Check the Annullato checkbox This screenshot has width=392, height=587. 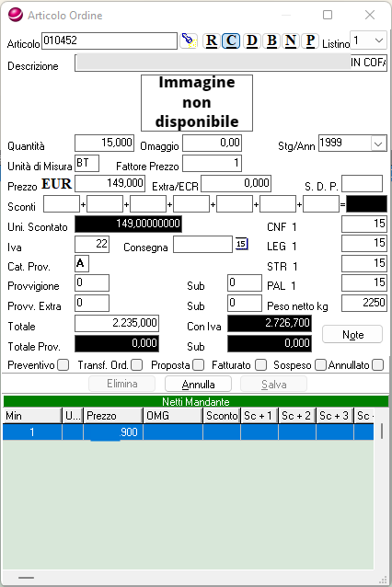(x=378, y=364)
